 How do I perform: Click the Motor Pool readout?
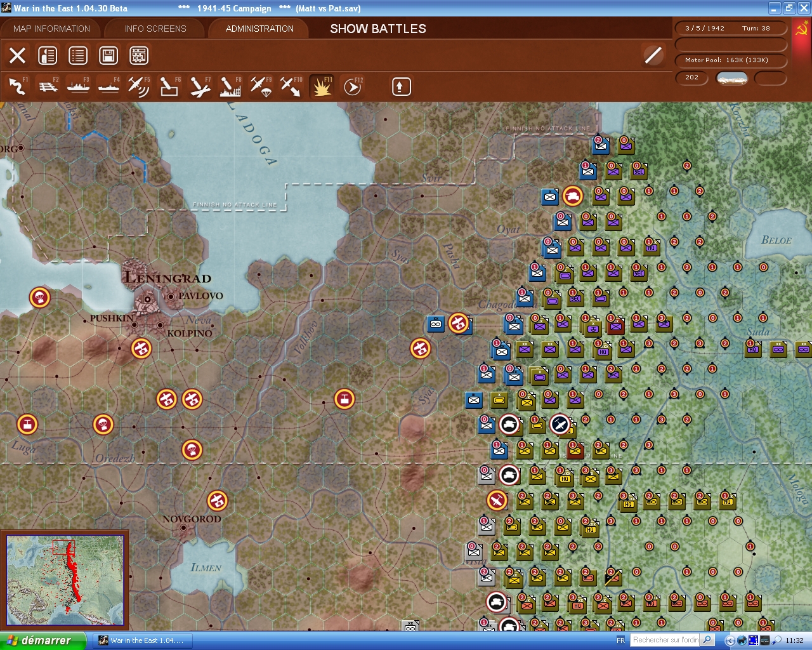[731, 60]
